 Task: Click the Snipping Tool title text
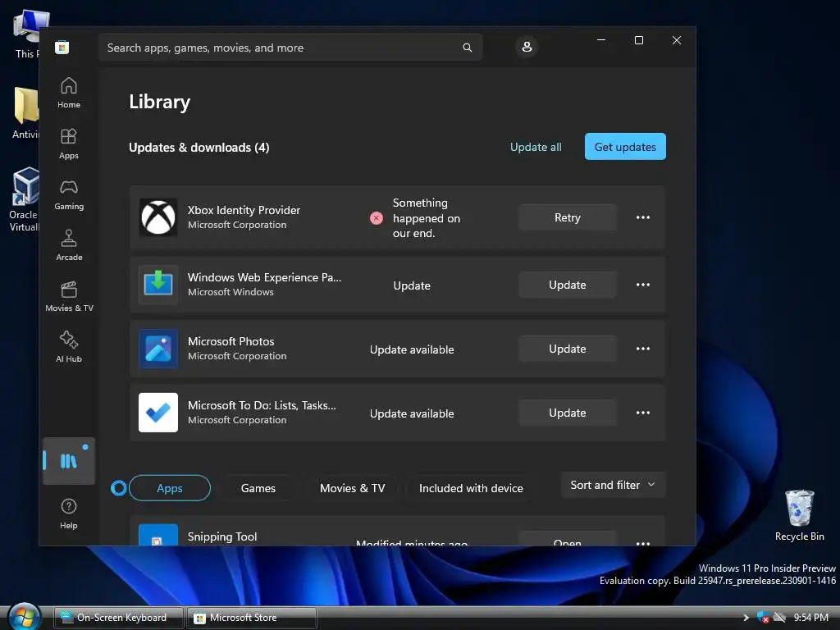click(222, 536)
